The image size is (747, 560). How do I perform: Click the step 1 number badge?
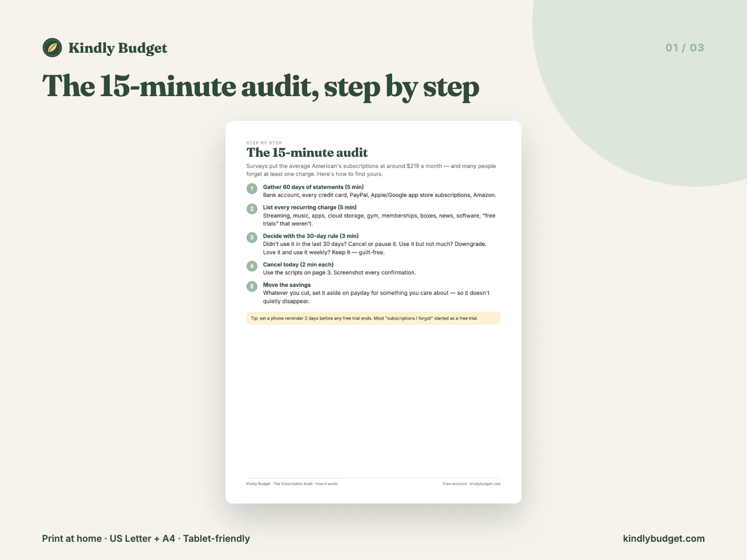click(x=252, y=189)
